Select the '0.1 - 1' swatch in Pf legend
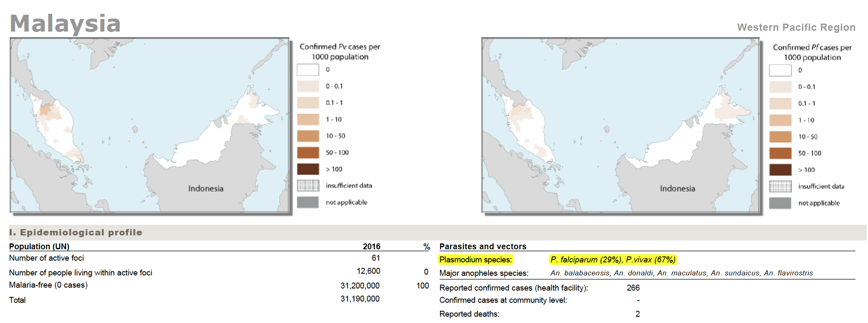868x323 pixels. (x=780, y=104)
